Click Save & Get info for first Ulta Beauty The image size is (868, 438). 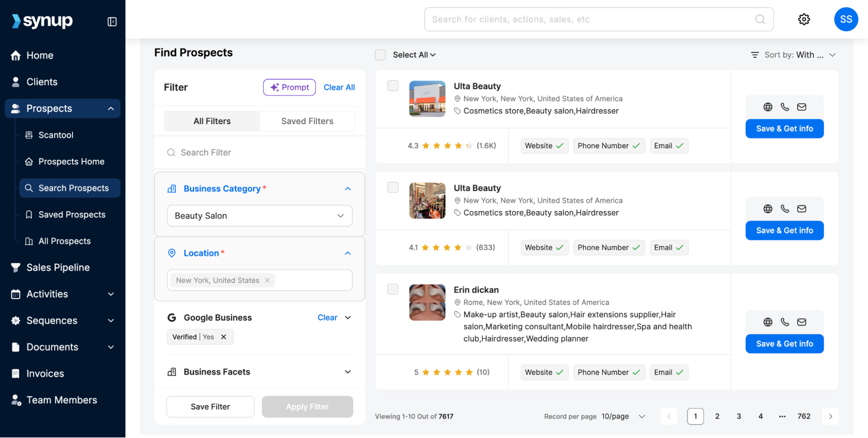pos(784,129)
